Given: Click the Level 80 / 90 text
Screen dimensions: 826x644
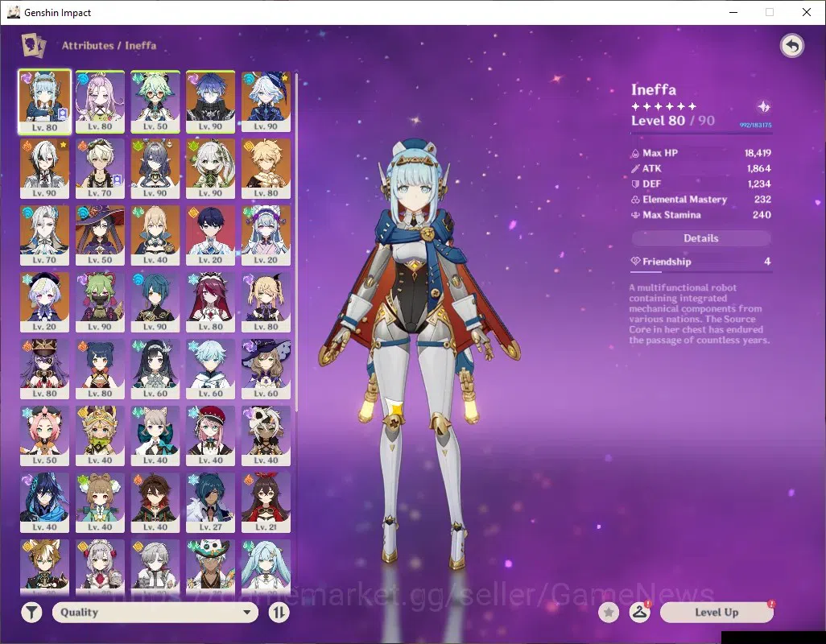Looking at the screenshot, I should coord(673,121).
